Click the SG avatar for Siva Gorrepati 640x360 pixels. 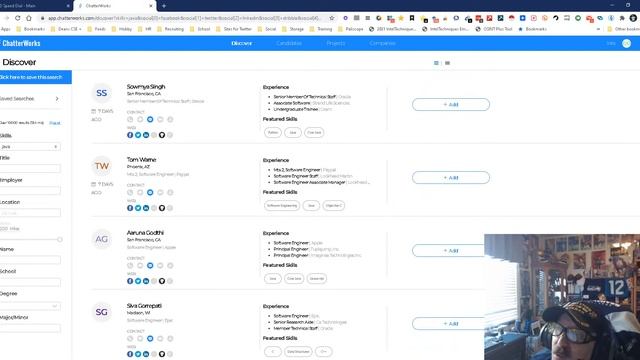102,312
